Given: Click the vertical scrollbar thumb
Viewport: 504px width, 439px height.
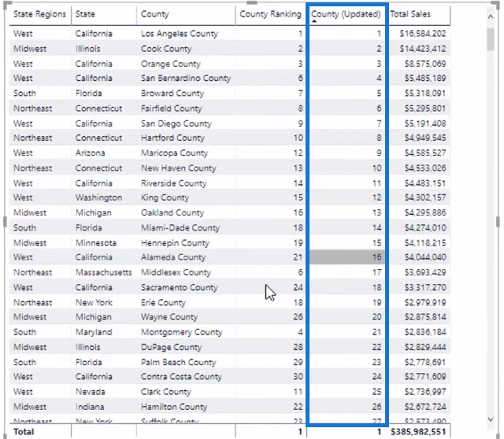Looking at the screenshot, I should click(491, 39).
